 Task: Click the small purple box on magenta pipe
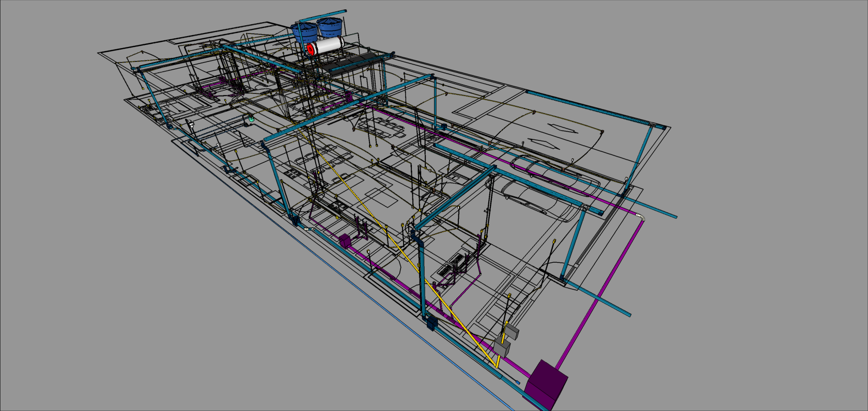345,240
